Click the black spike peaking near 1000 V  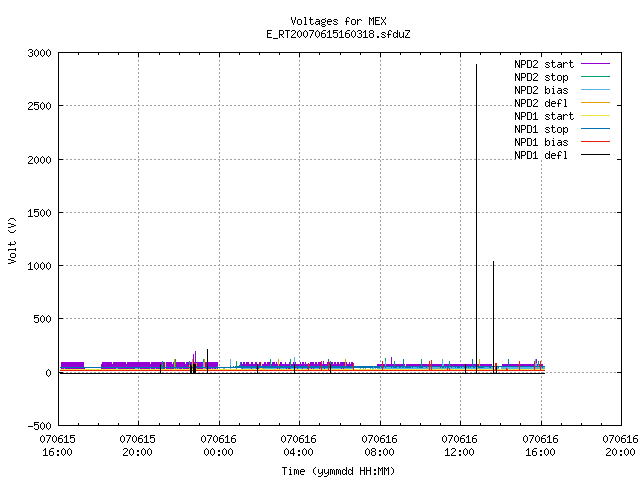click(x=493, y=317)
